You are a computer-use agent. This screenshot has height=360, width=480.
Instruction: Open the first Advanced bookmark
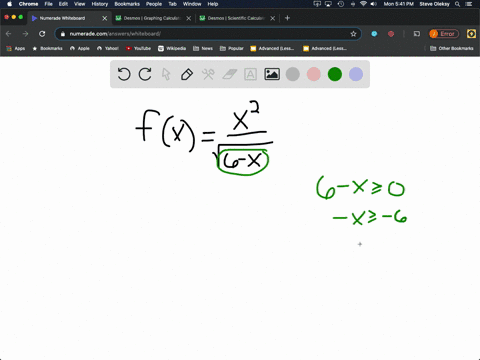pos(272,48)
